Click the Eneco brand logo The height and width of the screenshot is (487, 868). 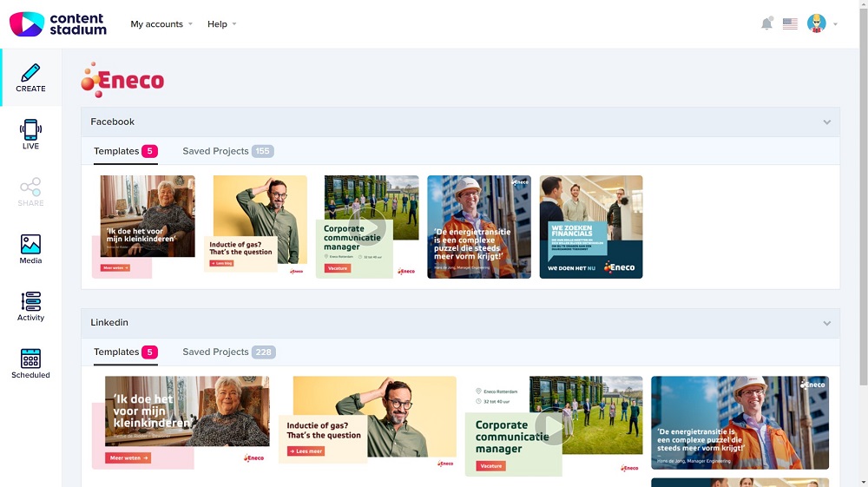click(122, 80)
